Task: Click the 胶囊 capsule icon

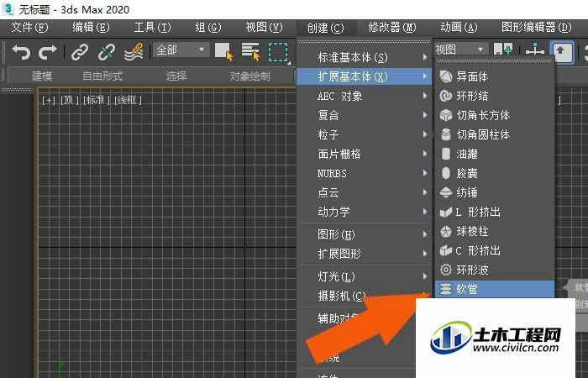Action: click(x=445, y=173)
